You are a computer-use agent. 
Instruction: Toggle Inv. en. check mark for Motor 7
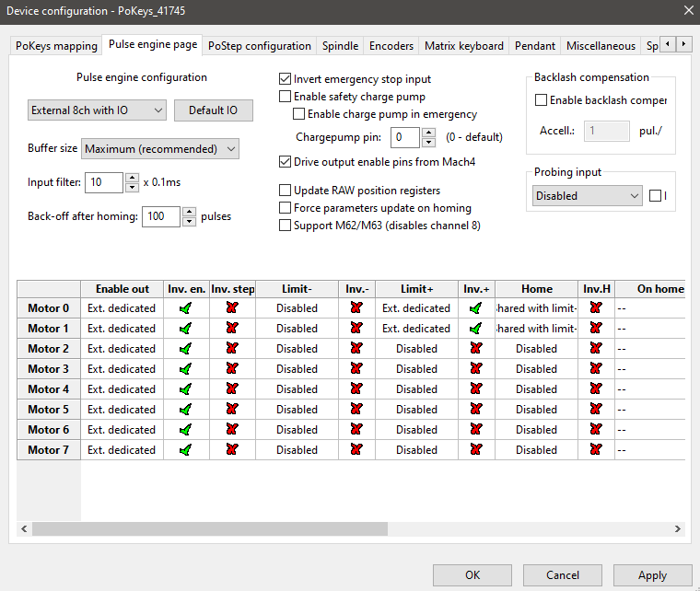(186, 450)
